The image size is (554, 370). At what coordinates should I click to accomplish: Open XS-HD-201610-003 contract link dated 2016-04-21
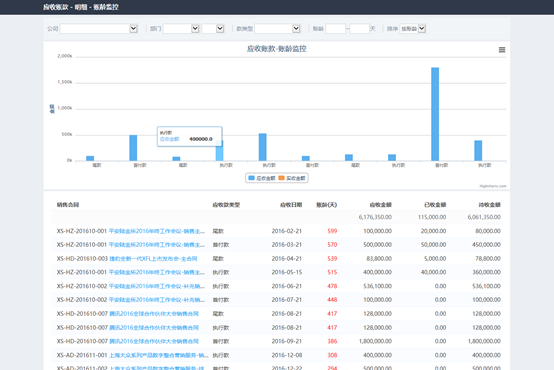pos(153,259)
